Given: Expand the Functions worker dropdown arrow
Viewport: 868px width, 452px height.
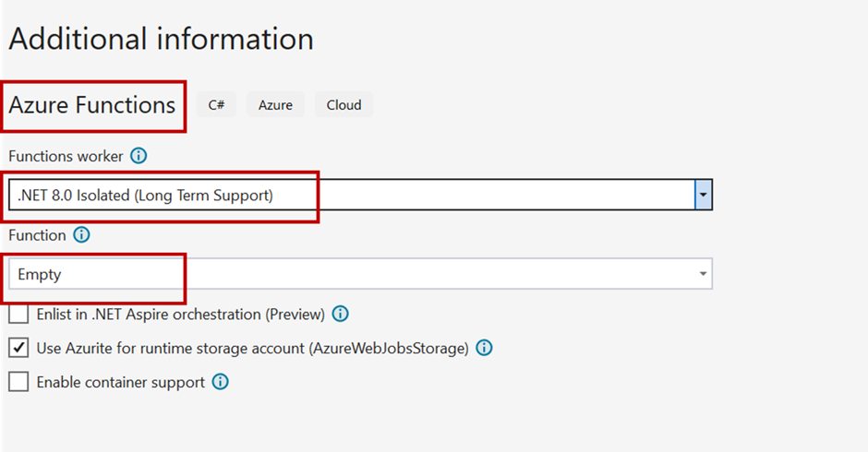Looking at the screenshot, I should click(x=703, y=195).
